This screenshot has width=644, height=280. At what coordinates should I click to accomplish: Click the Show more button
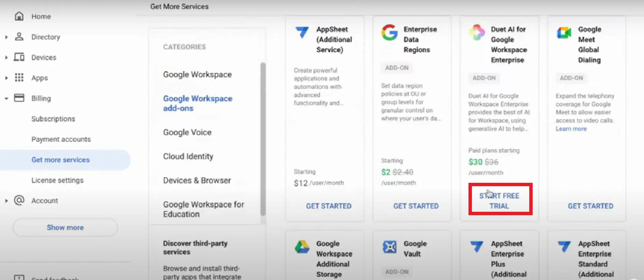click(65, 227)
